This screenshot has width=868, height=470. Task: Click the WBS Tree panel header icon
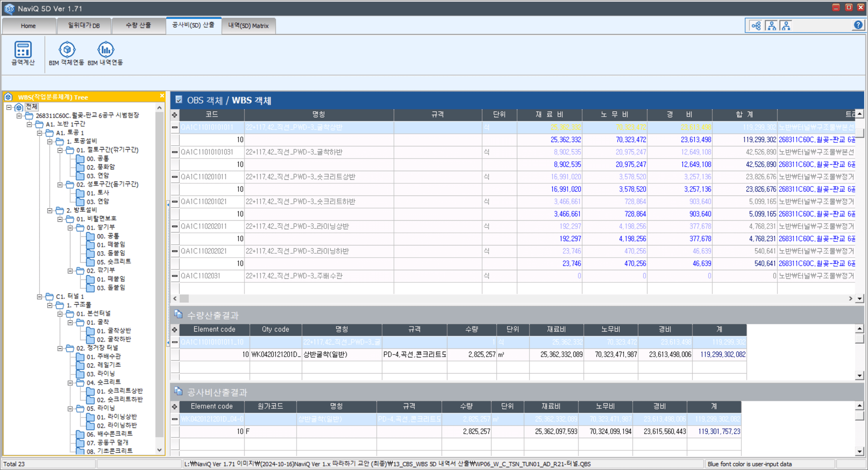coord(8,97)
